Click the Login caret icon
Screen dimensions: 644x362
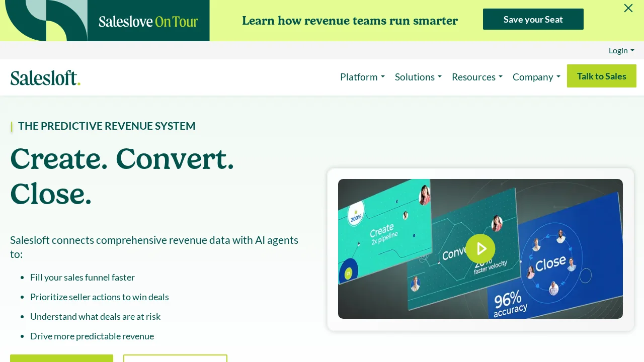coord(632,50)
